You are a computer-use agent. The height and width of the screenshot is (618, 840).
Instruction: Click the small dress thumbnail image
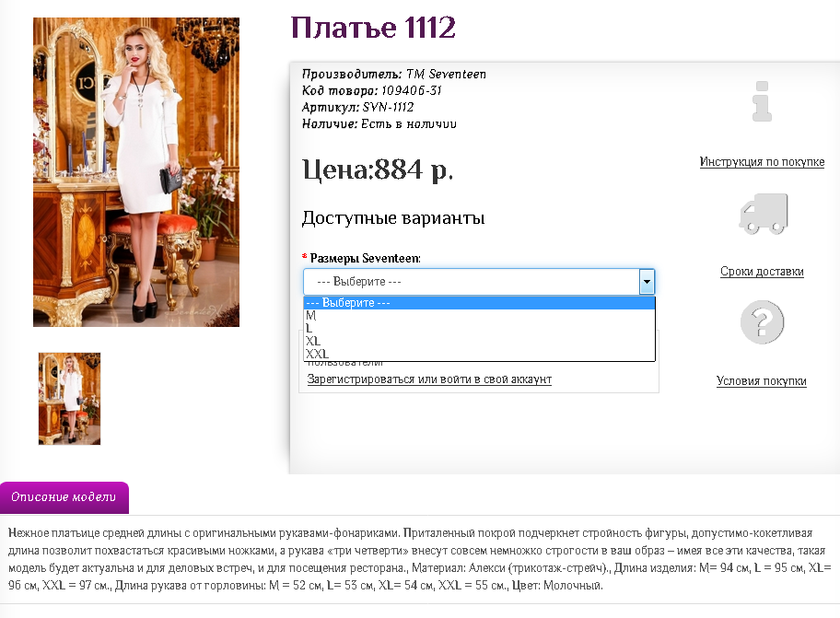tap(68, 399)
